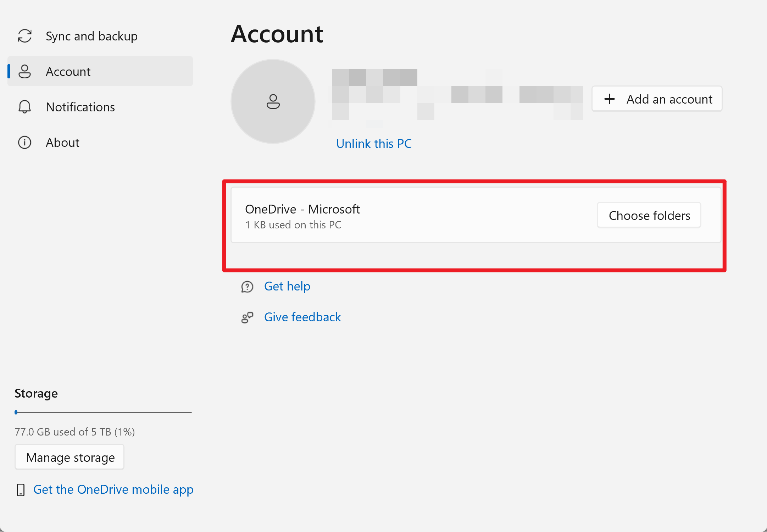Open Get the OneDrive mobile app link

(x=113, y=489)
